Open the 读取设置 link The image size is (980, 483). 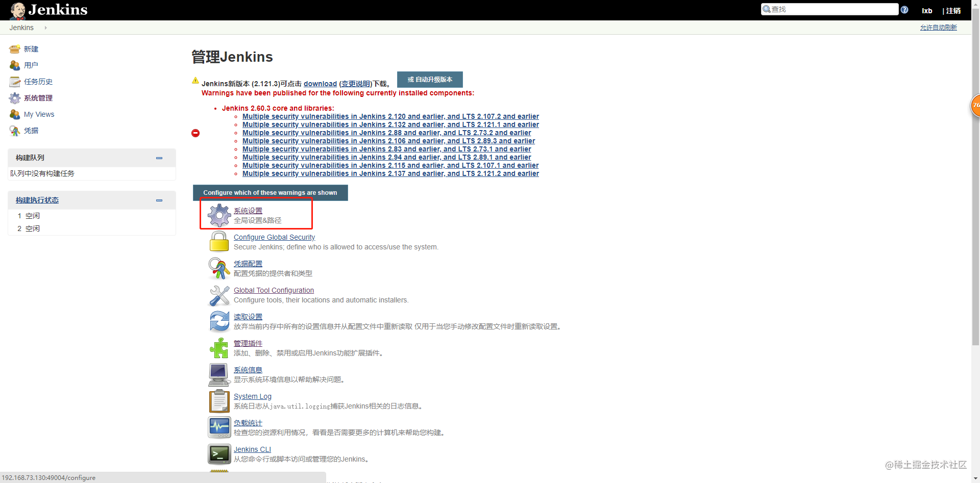[x=248, y=317]
